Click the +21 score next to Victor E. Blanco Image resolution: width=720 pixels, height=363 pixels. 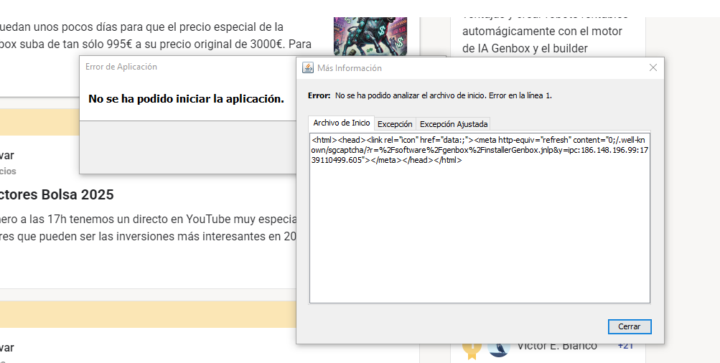click(625, 346)
